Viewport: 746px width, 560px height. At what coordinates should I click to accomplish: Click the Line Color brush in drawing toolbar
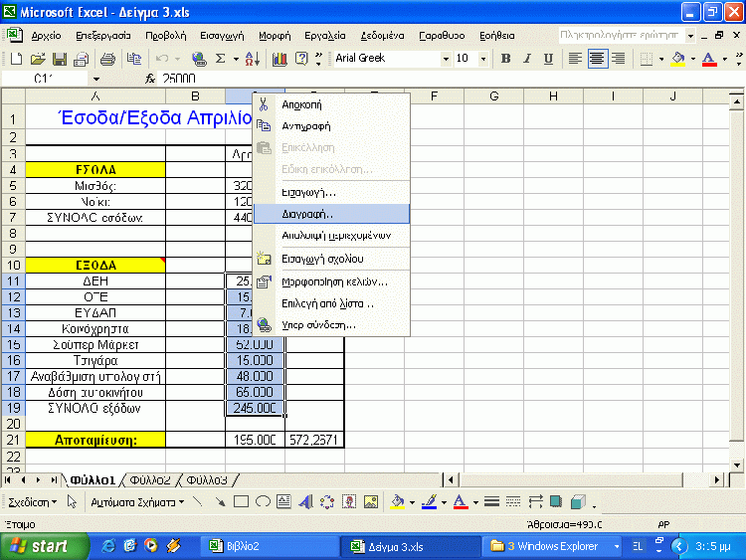[430, 502]
